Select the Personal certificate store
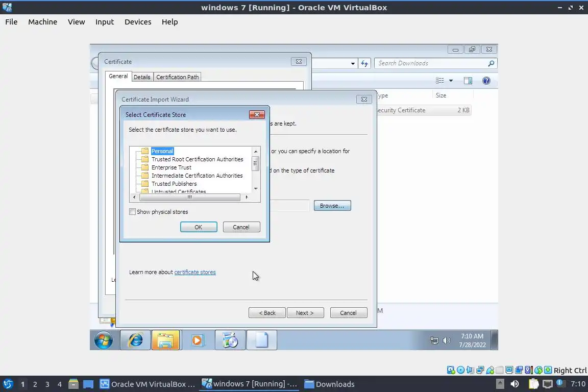588x392 pixels. [162, 151]
